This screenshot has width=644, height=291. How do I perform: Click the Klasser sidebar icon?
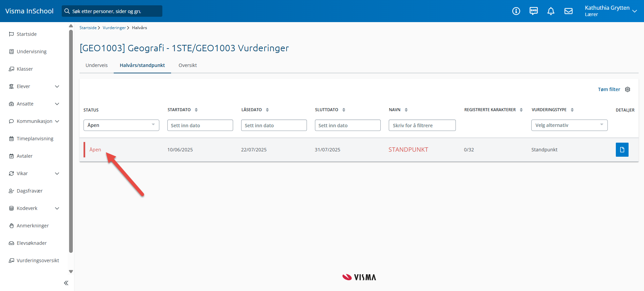(11, 69)
